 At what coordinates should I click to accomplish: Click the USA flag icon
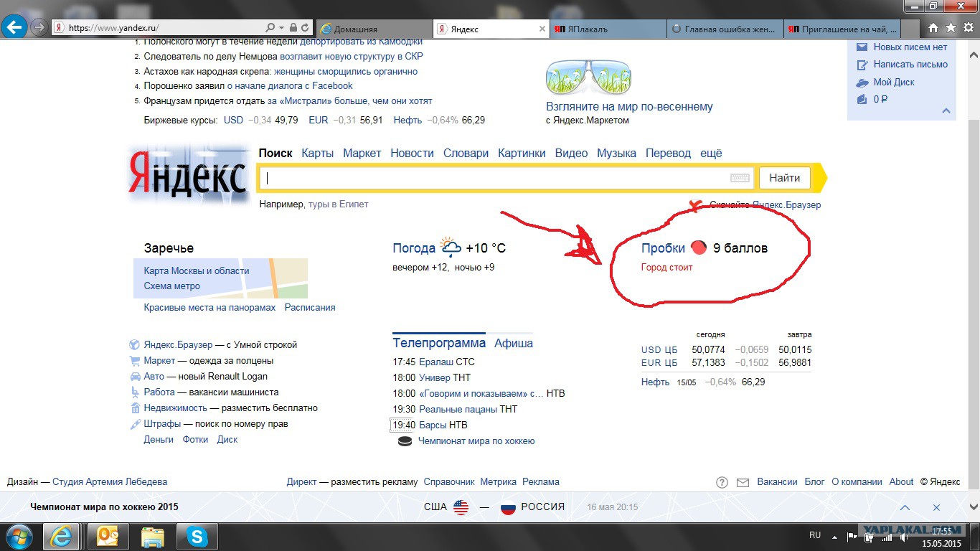point(461,507)
